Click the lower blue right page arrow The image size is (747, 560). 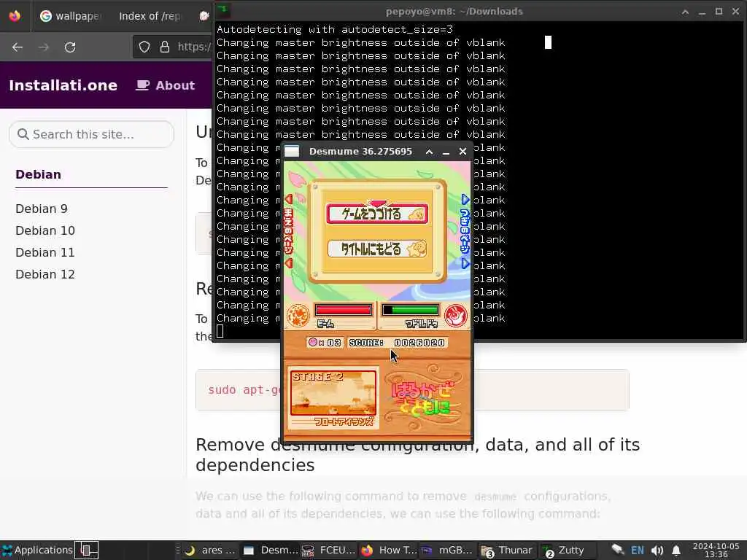coord(465,263)
